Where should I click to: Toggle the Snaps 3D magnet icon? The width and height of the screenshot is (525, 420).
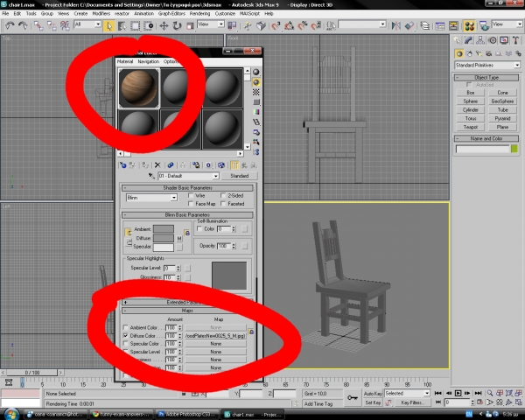click(x=276, y=25)
